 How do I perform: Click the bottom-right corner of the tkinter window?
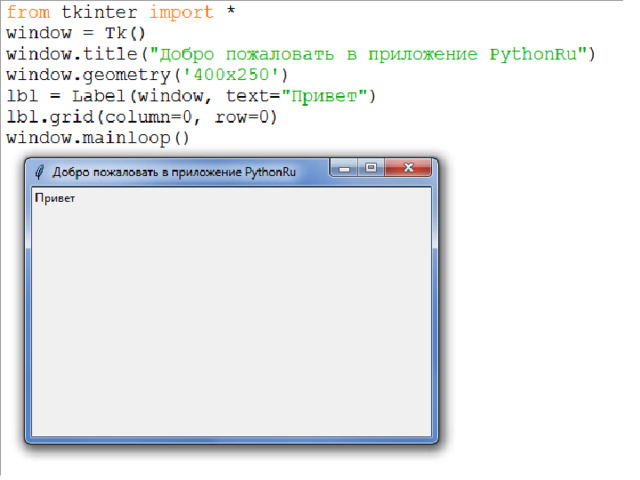coord(436,441)
